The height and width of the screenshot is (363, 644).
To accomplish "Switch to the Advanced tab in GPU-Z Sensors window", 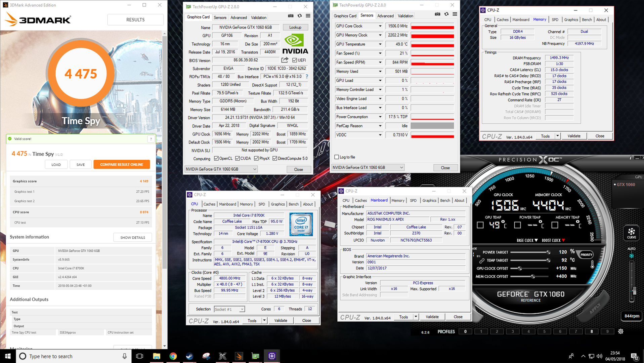I will tap(385, 16).
